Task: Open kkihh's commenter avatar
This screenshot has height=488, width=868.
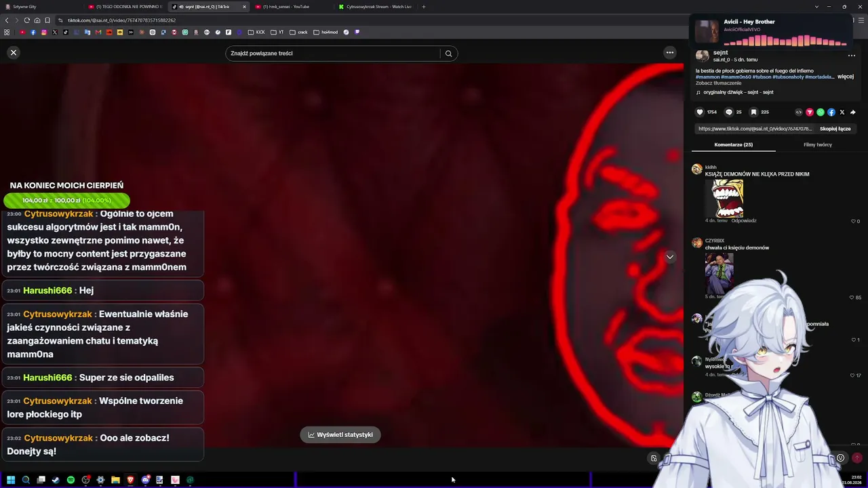Action: tap(696, 169)
